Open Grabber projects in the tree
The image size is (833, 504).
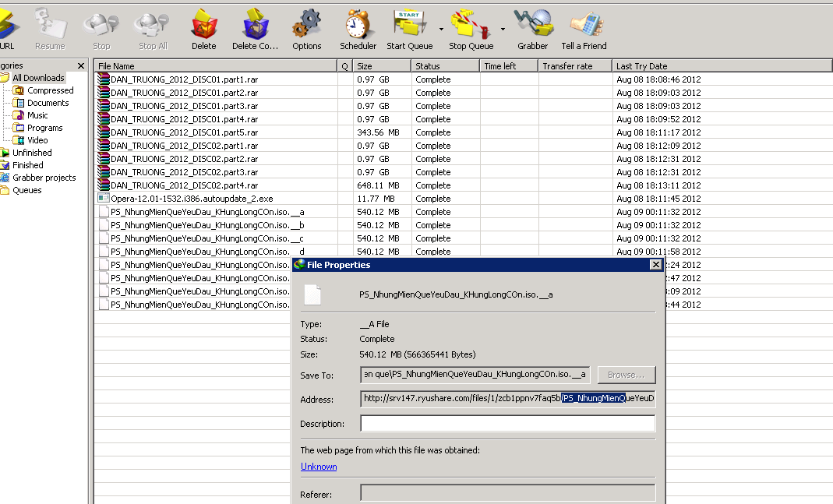coord(44,178)
